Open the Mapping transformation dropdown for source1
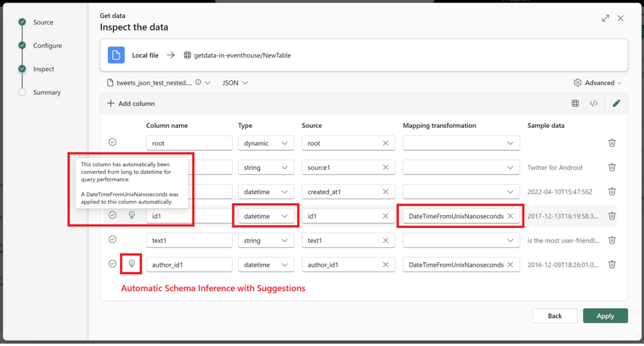Screen dimensions: 644x346 point(462,167)
